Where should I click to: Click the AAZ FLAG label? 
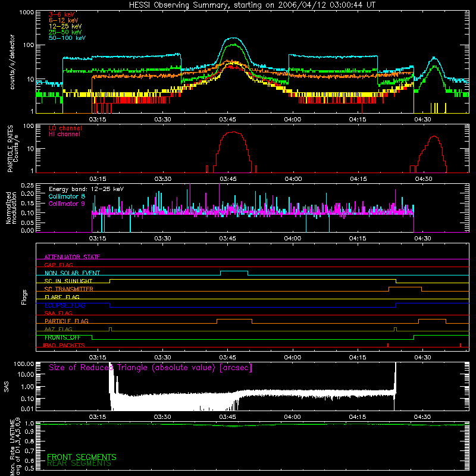[x=58, y=329]
